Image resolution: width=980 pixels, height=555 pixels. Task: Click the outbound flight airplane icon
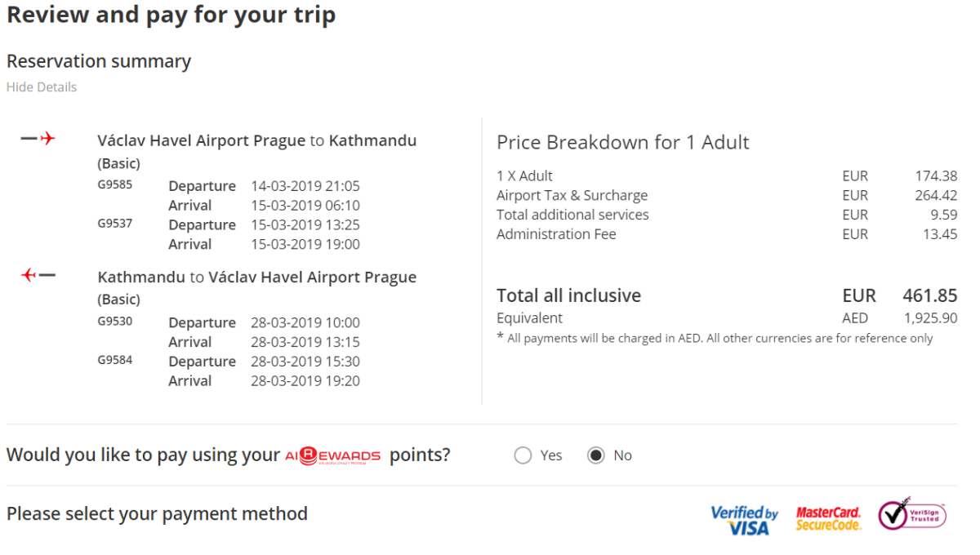[x=38, y=139]
